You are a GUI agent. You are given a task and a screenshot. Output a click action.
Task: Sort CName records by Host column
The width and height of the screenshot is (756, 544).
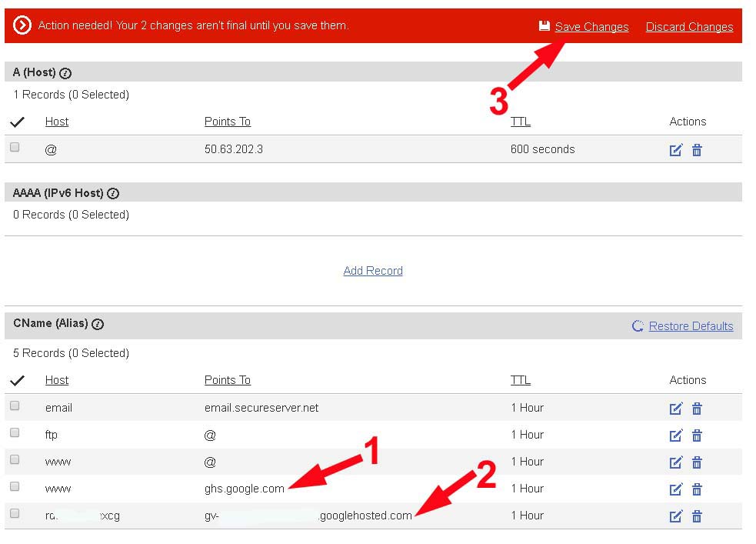coord(57,380)
